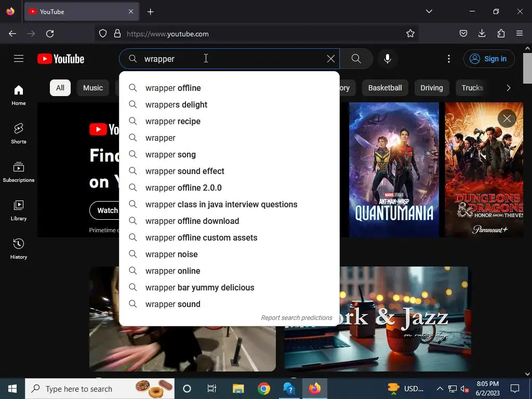Dismiss the Primetime promo banner with X
This screenshot has width=532, height=399.
(507, 118)
